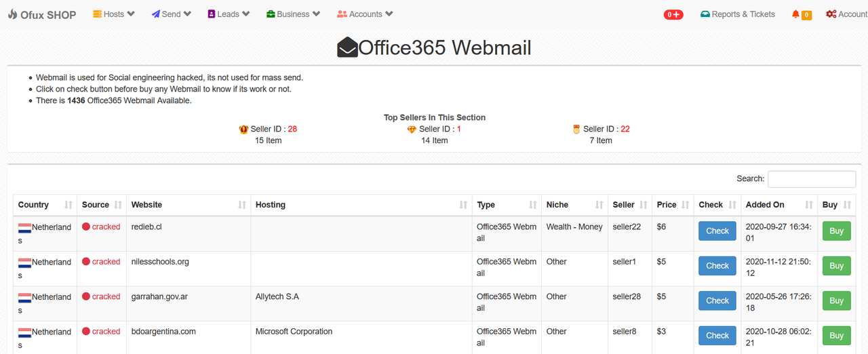Screen dimensions: 868x354
Task: Click the Account gears icon
Action: (831, 14)
